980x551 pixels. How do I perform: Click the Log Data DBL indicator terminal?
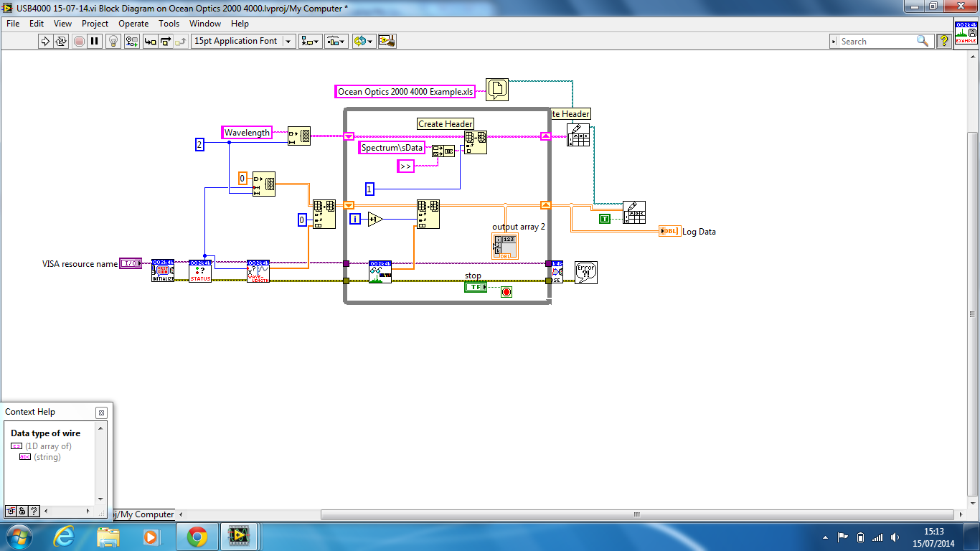coord(669,231)
